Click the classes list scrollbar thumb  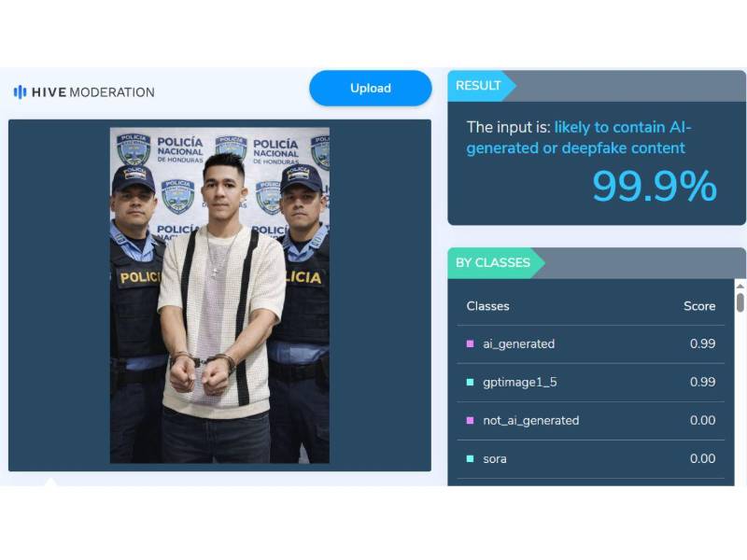740,302
